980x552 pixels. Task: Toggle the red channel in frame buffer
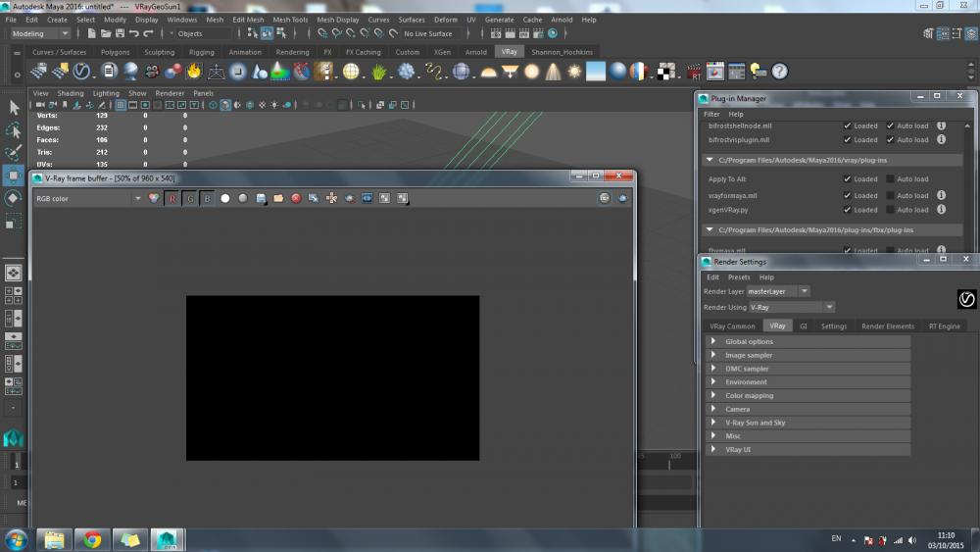click(172, 198)
